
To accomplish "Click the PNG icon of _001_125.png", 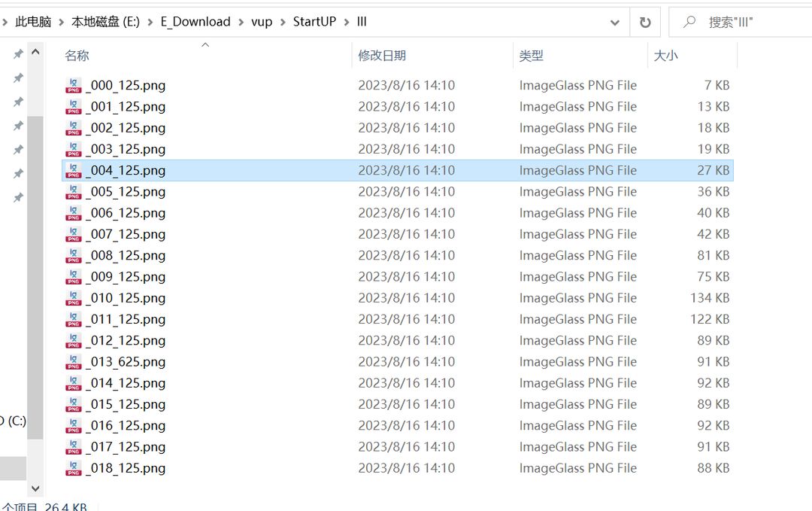I will pyautogui.click(x=74, y=107).
